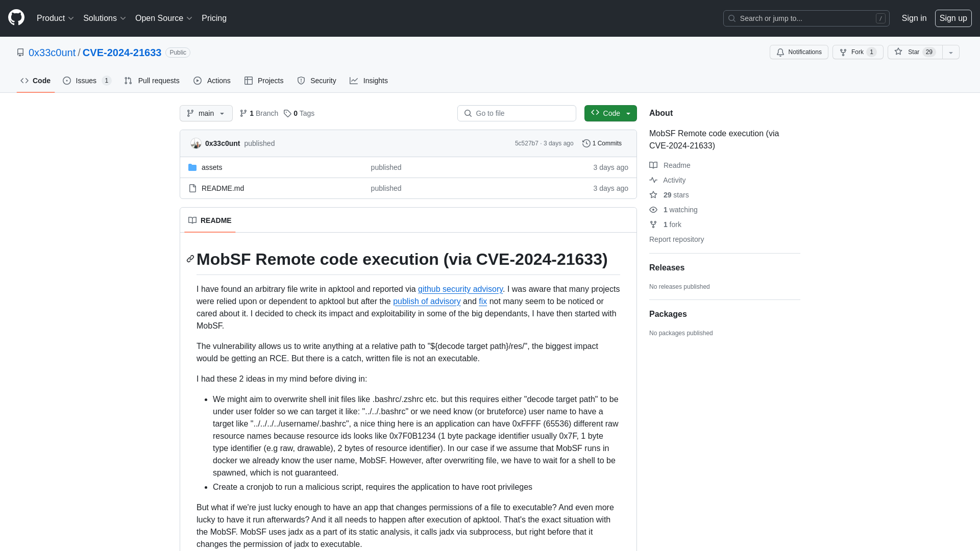
Task: Open the GitHub homepage logo
Action: coord(16,18)
